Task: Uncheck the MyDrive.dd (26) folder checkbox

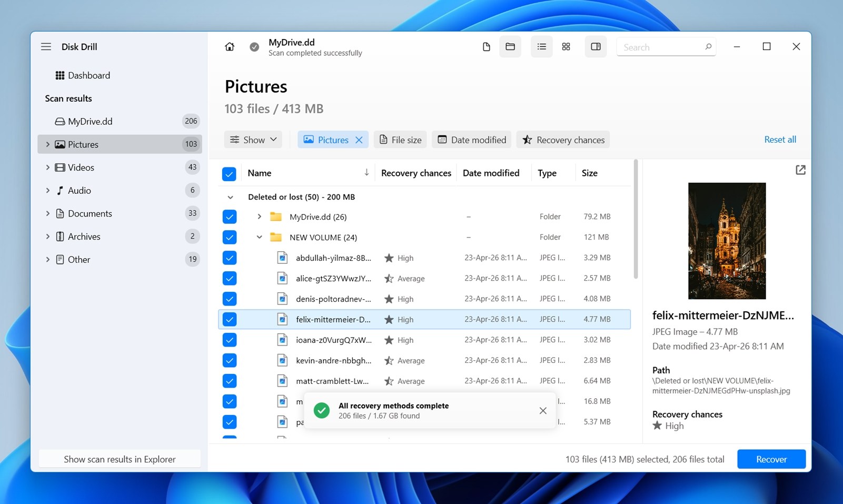Action: click(x=229, y=216)
